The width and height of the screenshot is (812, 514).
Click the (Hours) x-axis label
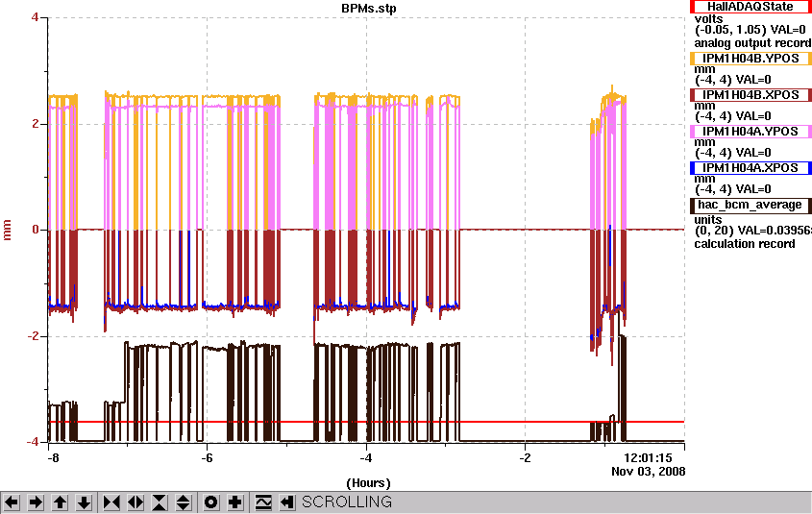(x=368, y=483)
